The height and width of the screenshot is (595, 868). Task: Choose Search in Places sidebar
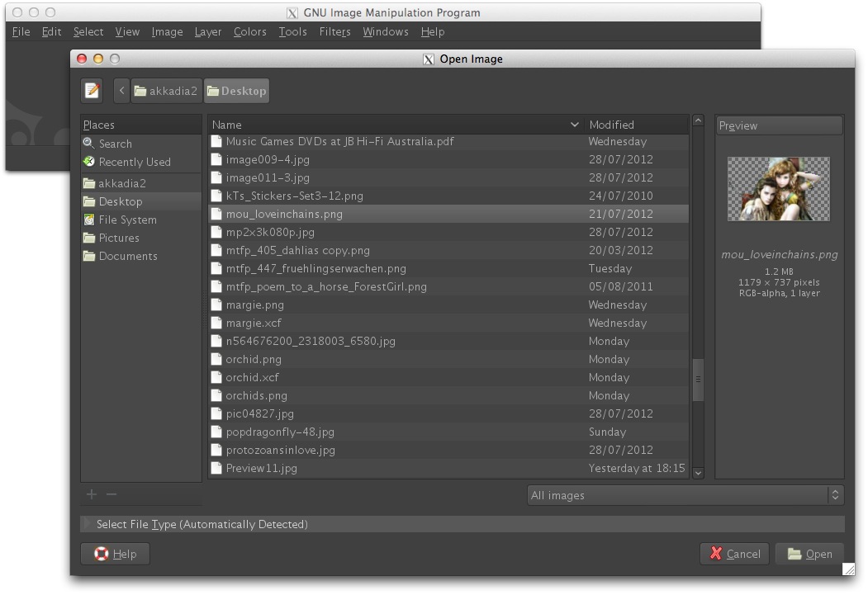(x=141, y=144)
